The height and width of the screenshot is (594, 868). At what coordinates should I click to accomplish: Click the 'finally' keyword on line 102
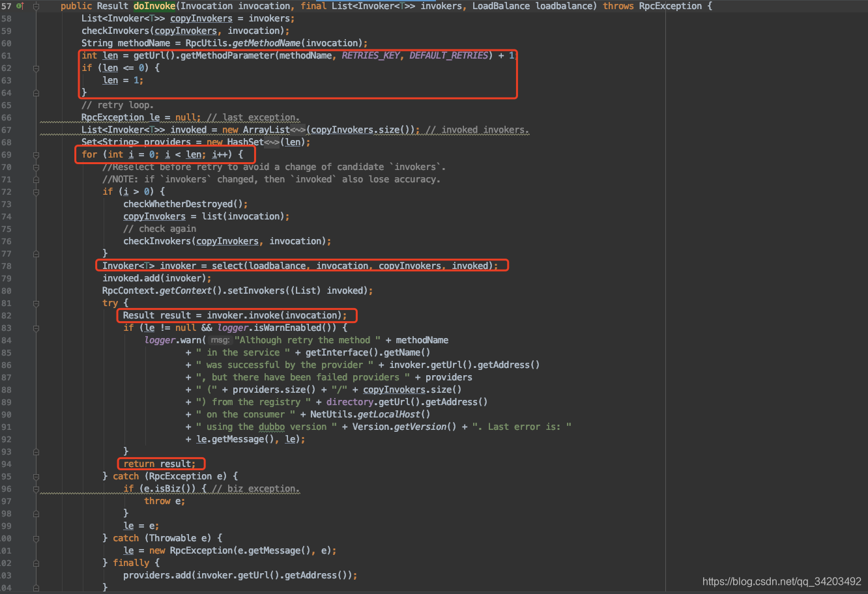(x=131, y=563)
